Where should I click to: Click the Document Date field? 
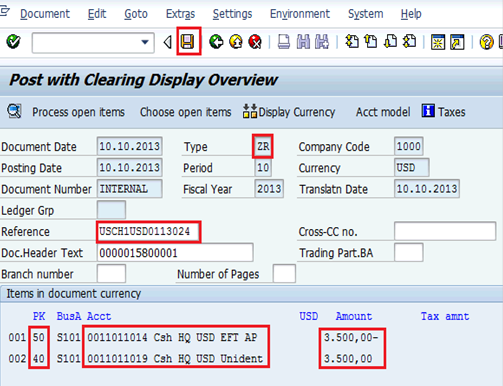[130, 146]
